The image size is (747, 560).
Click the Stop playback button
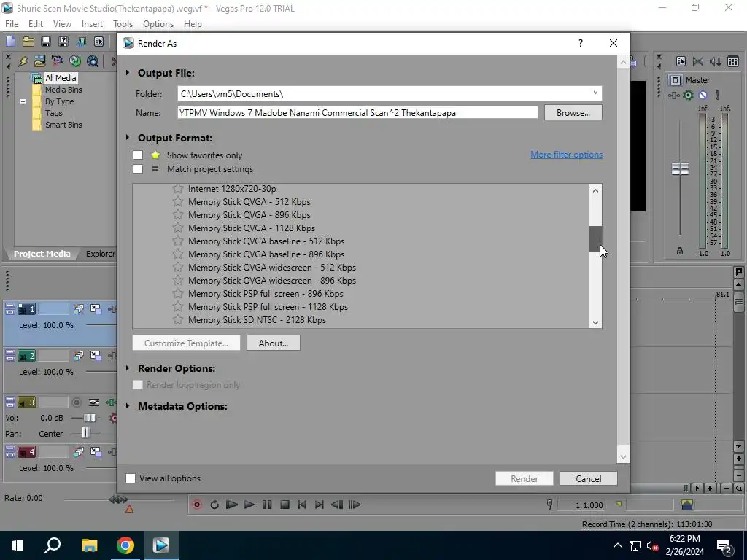[x=285, y=505]
